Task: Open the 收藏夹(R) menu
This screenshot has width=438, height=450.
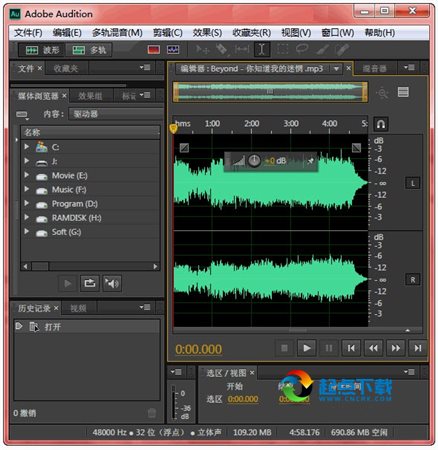Action: (x=252, y=33)
